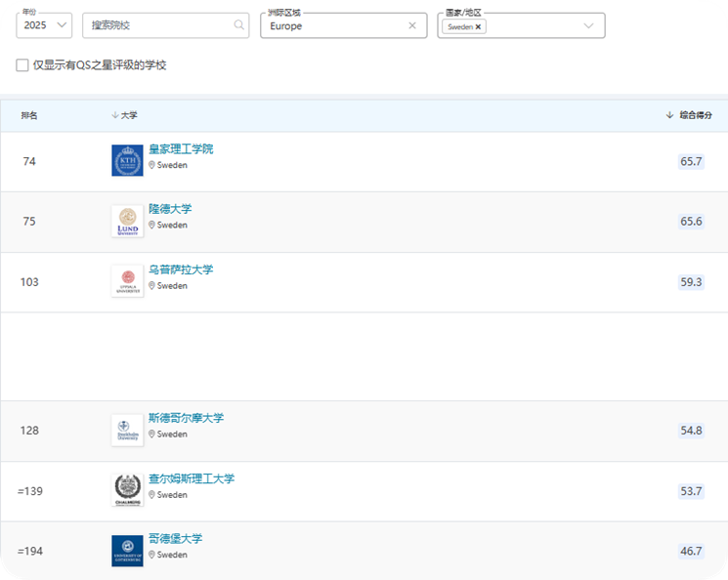Click the score 59.3 badge
Viewport: 728px width, 580px height.
coord(691,282)
